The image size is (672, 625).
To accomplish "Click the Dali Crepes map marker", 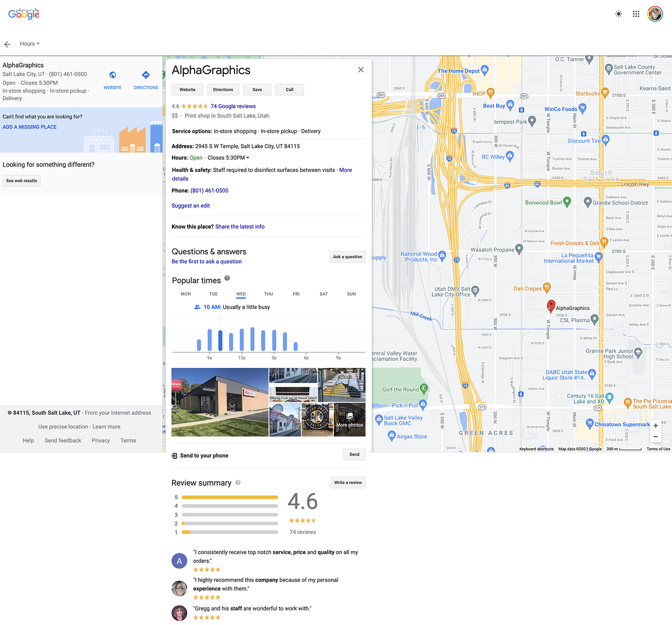I will click(x=547, y=288).
